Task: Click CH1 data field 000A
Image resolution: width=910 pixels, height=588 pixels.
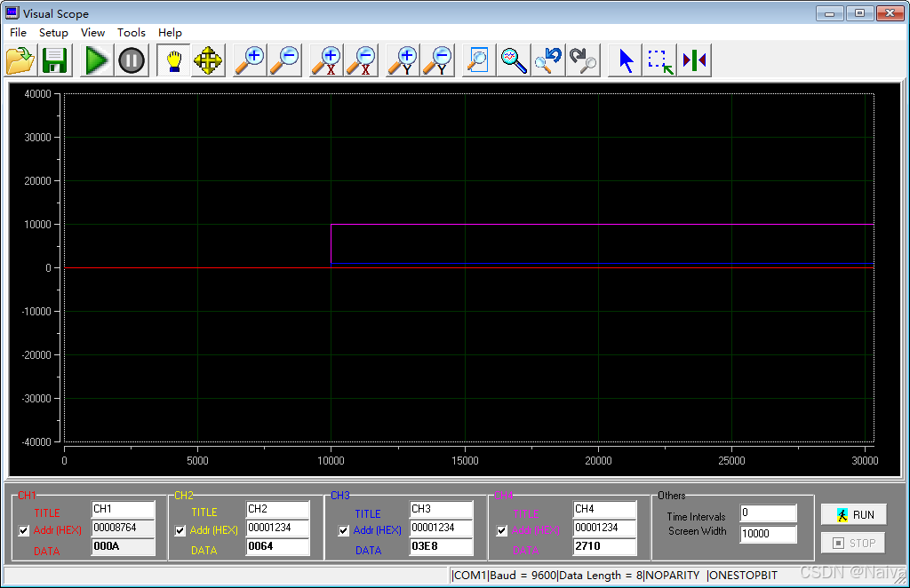Action: [x=123, y=546]
